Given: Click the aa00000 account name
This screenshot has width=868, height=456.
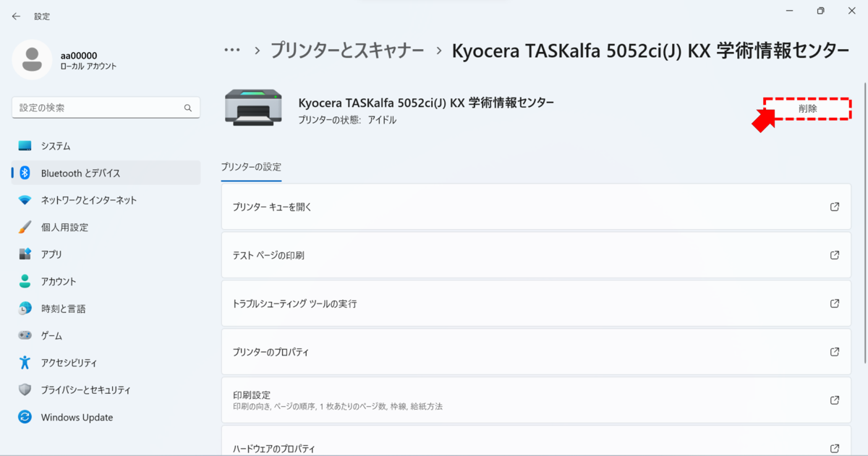Looking at the screenshot, I should click(79, 56).
